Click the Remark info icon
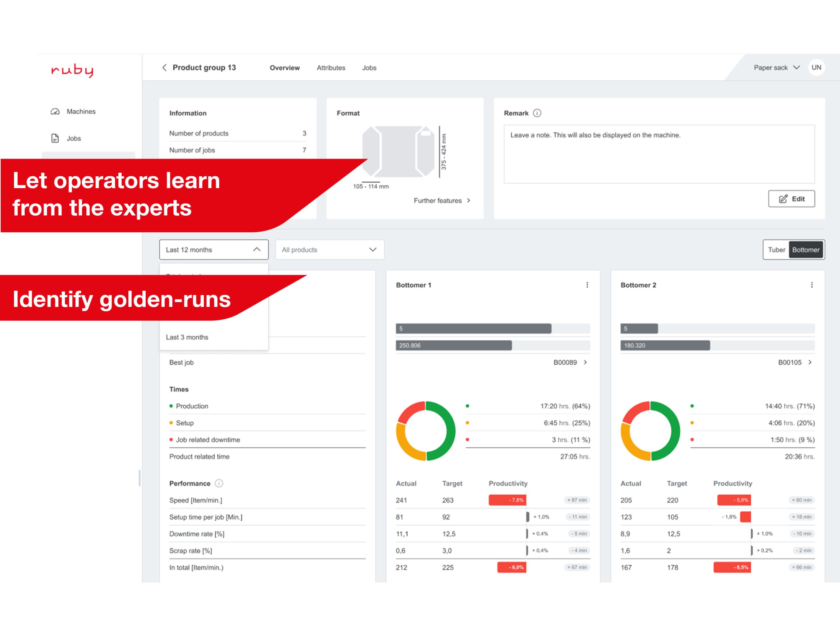840x630 pixels. tap(537, 113)
